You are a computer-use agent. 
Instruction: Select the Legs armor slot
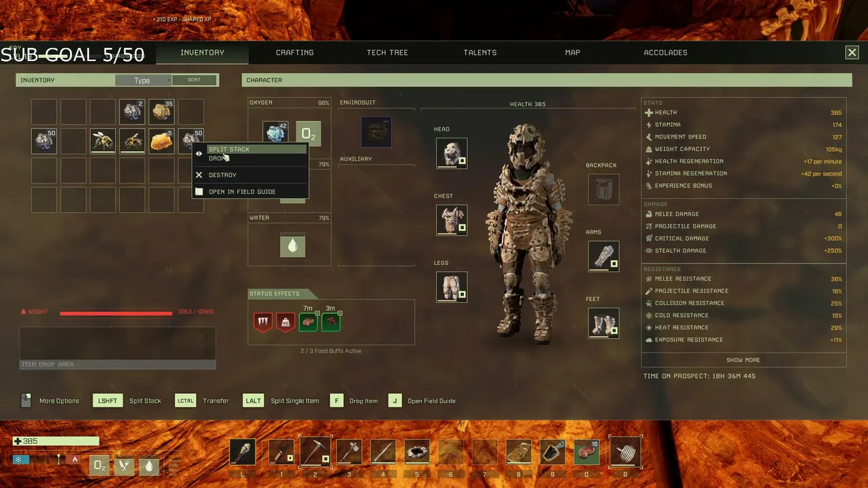point(452,287)
